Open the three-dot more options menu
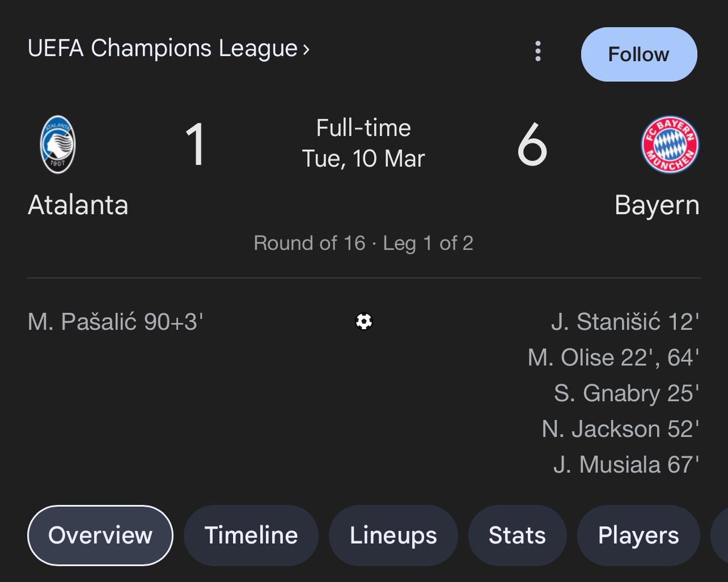Viewport: 728px width, 582px height. (538, 52)
